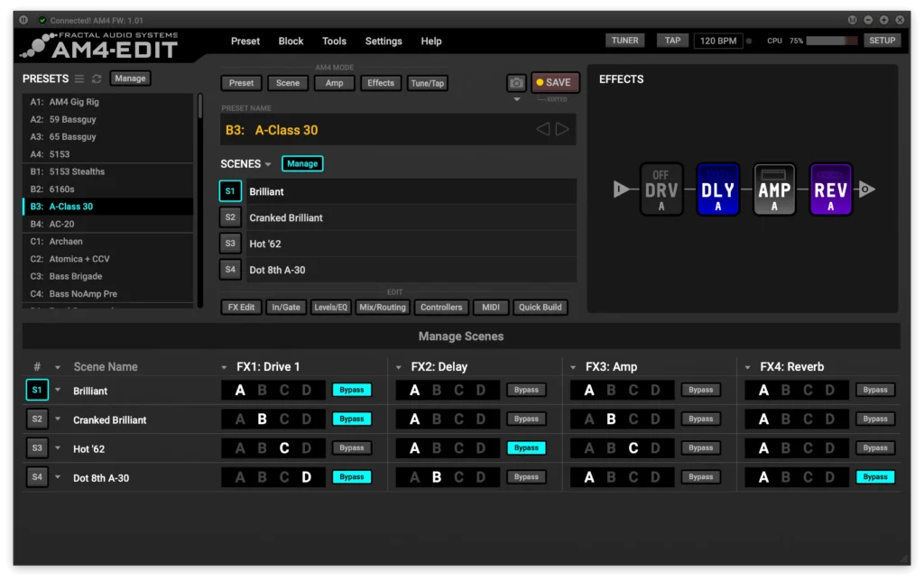Click the camera snapshot icon

tap(516, 83)
